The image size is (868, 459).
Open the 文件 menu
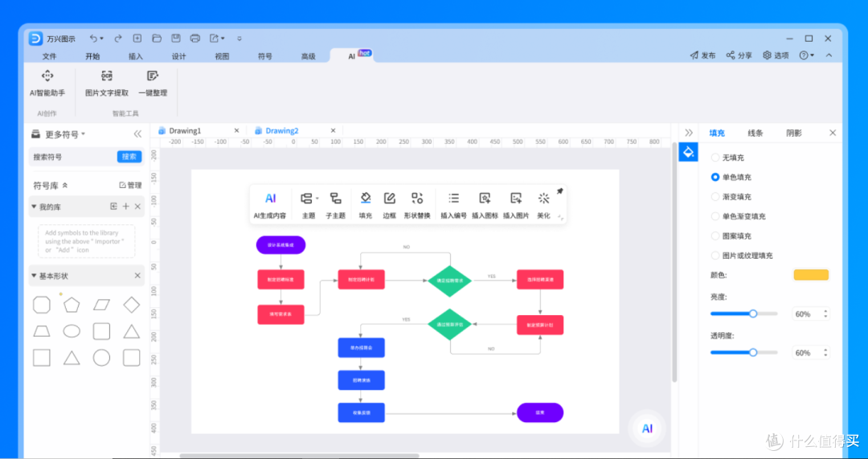(50, 56)
